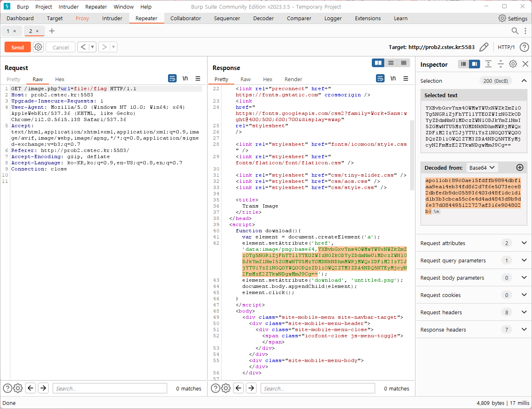Viewport: 532px width, 409px height.
Task: Edit target with pencil icon
Action: (484, 47)
